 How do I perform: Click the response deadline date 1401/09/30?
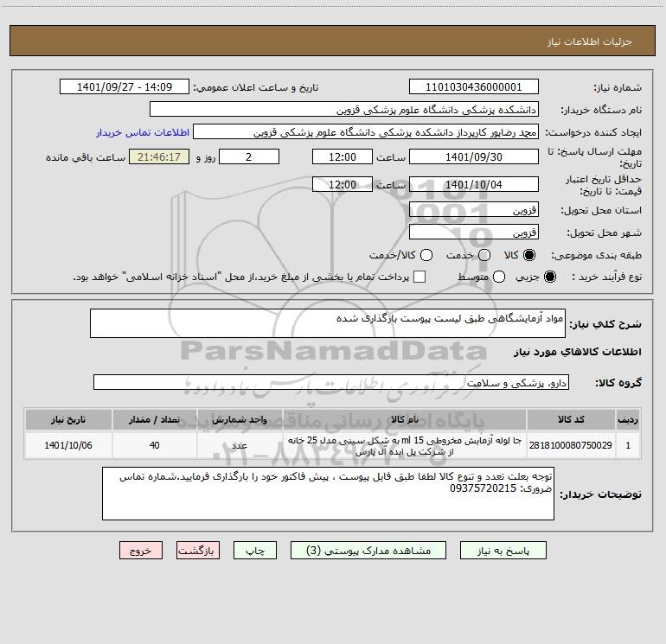(x=474, y=157)
